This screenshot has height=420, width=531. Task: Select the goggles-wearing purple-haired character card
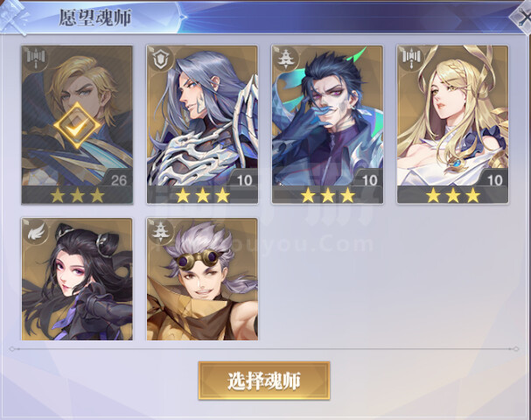[202, 279]
